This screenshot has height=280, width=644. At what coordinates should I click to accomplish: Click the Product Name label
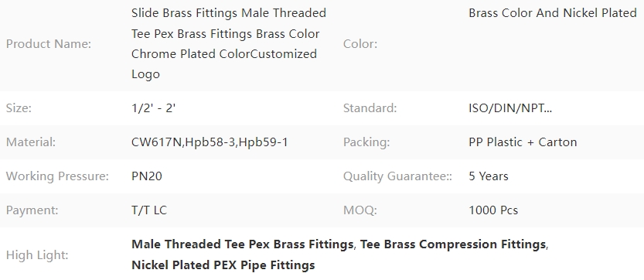(49, 43)
